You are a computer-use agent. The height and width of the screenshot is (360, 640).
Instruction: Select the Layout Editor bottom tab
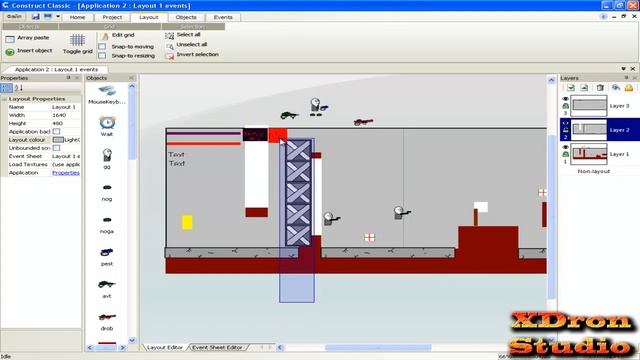[164, 347]
